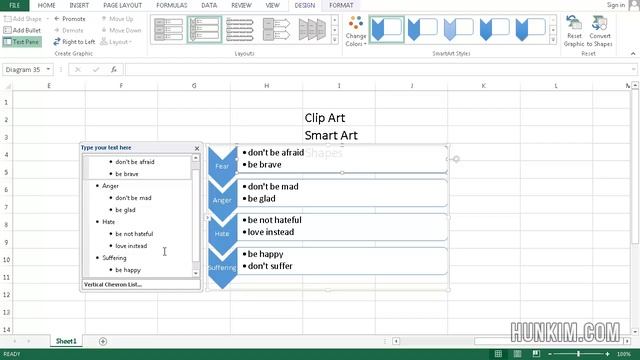Select the highlighted Vertical Chevron List layout
The image size is (640, 360).
point(204,29)
